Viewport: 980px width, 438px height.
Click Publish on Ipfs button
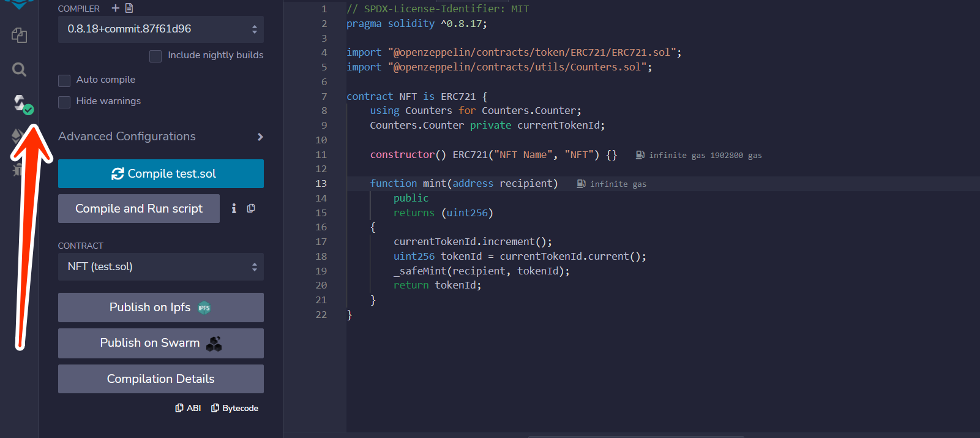coord(161,308)
